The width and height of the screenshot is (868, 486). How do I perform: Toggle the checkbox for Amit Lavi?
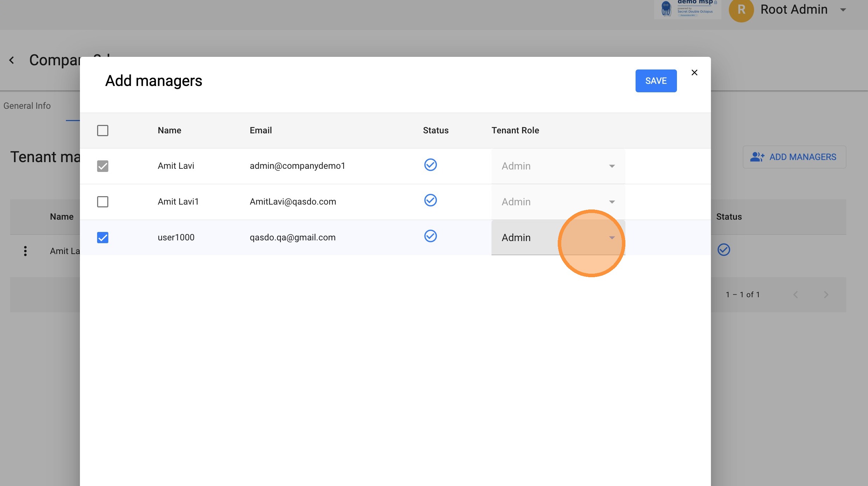pyautogui.click(x=103, y=166)
